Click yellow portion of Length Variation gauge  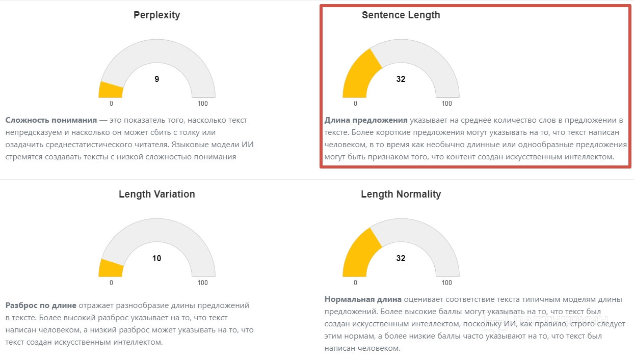(111, 268)
